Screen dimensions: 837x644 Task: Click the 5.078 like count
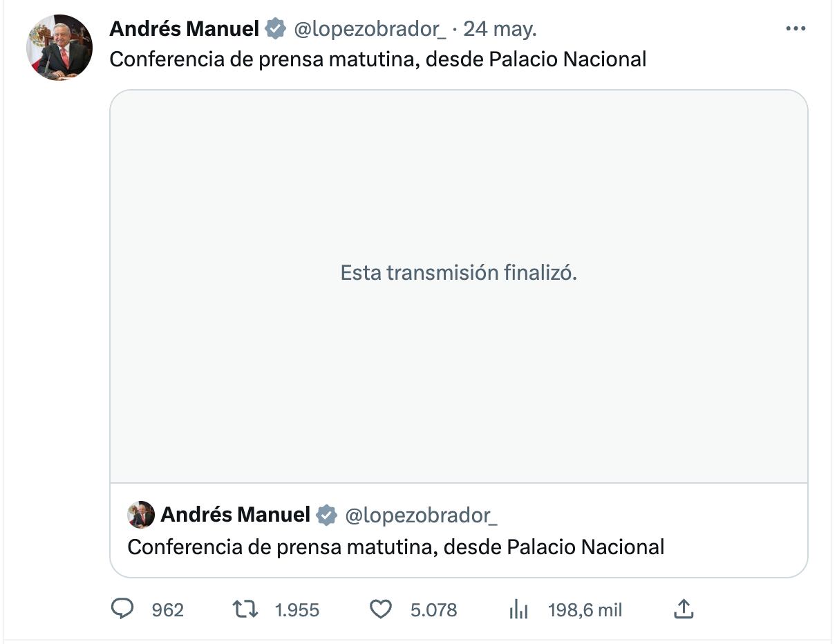point(434,609)
